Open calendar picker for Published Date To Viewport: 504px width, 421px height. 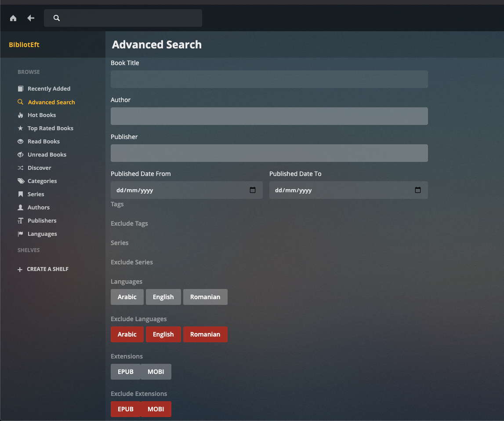(418, 190)
